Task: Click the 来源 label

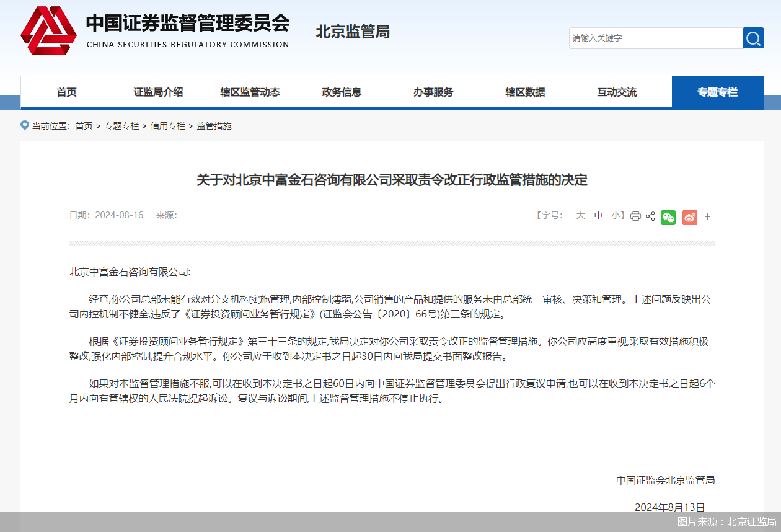Action: (x=166, y=215)
